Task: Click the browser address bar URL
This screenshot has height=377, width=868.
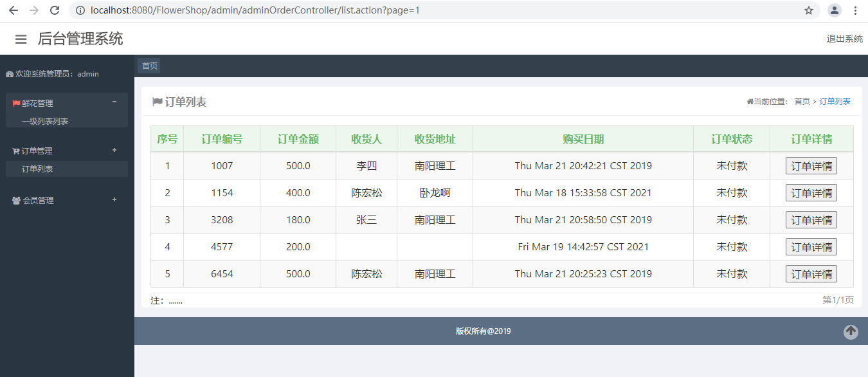Action: 255,10
